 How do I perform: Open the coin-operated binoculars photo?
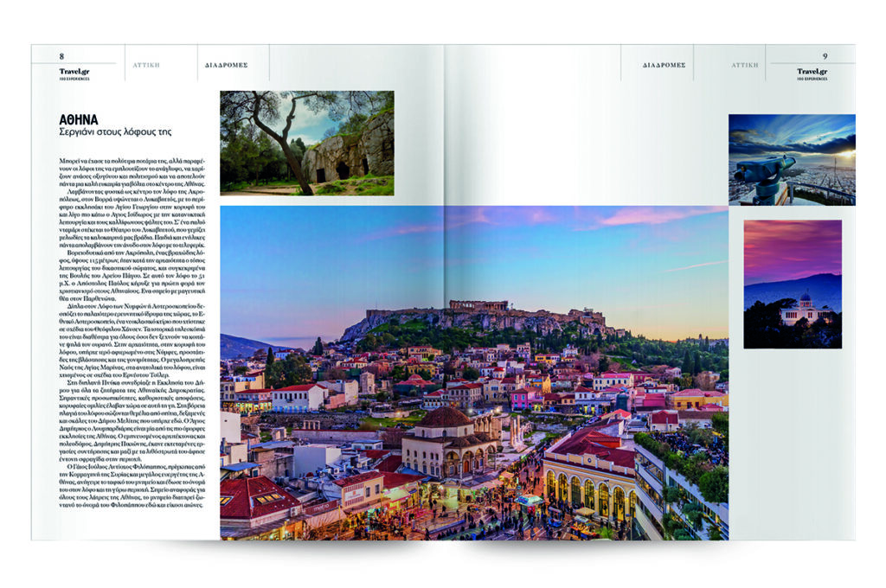(x=791, y=160)
